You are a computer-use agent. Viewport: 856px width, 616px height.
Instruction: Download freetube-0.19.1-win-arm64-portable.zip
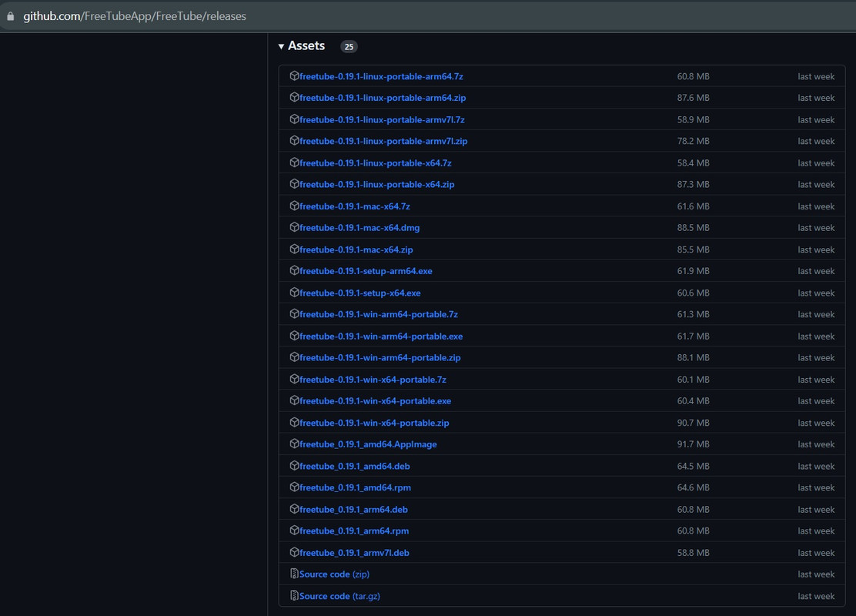(x=380, y=357)
